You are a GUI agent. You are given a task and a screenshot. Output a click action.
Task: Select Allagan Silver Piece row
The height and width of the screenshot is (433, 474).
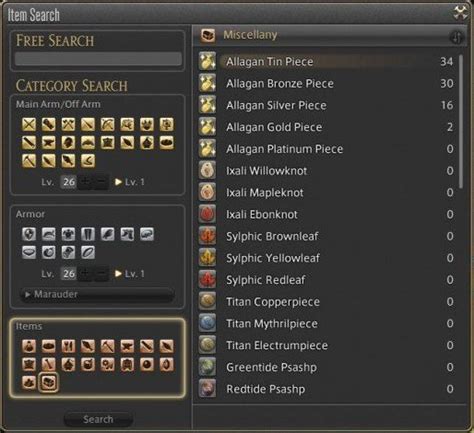(x=327, y=105)
